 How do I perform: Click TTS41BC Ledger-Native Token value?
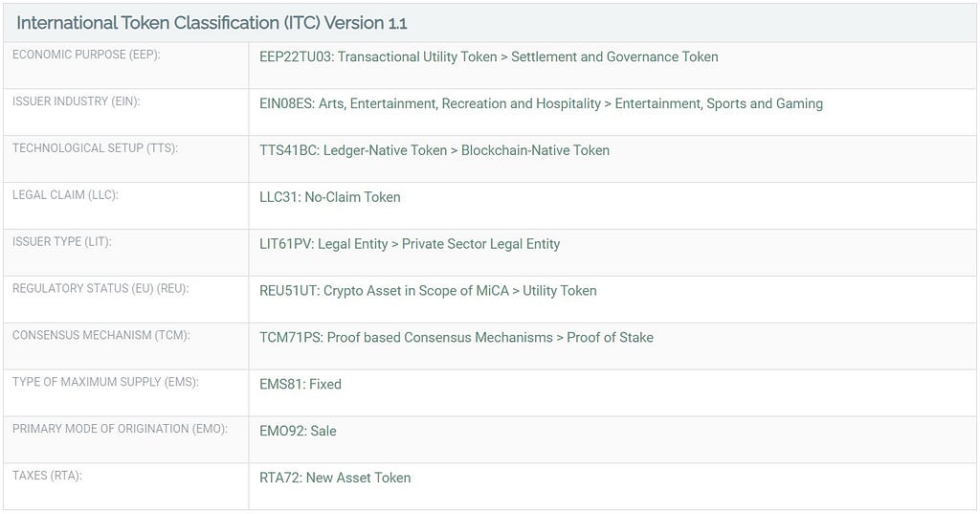click(434, 150)
